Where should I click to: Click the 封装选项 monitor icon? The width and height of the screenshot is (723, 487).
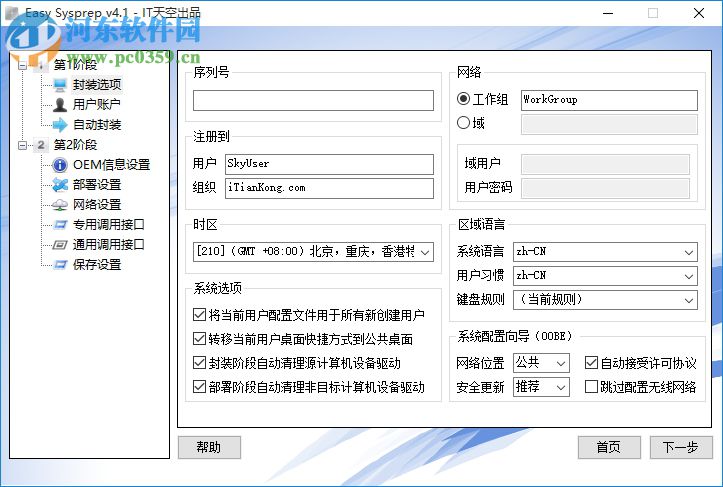pyautogui.click(x=60, y=85)
